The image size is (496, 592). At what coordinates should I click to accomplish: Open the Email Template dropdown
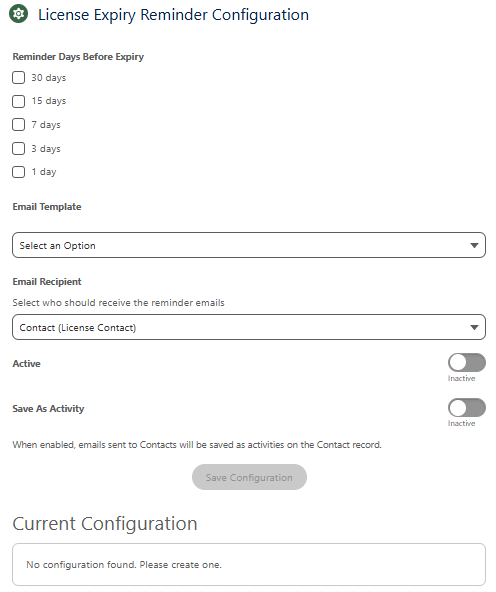249,245
